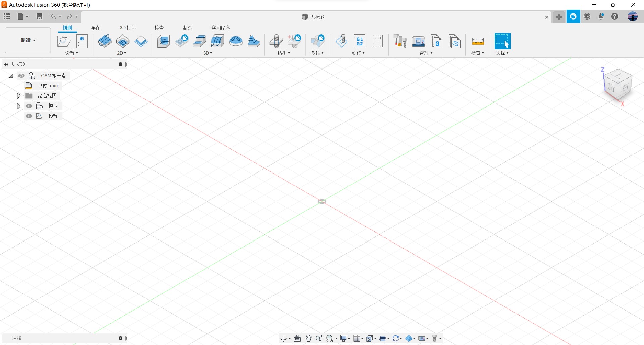This screenshot has width=644, height=345.
Task: Activate the Select tool icon
Action: click(502, 41)
